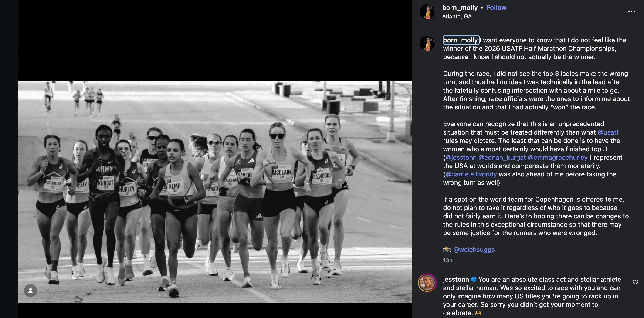Open the three-dots more options menu
The height and width of the screenshot is (318, 644).
631,12
